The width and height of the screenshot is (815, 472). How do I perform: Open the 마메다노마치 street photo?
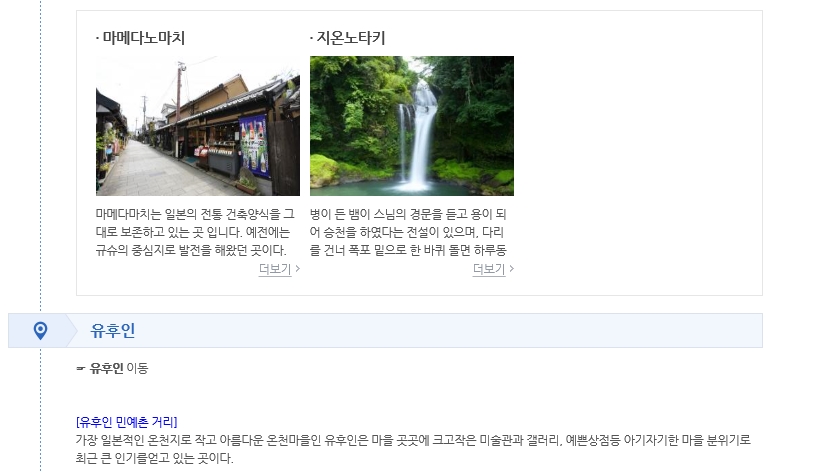pos(198,126)
